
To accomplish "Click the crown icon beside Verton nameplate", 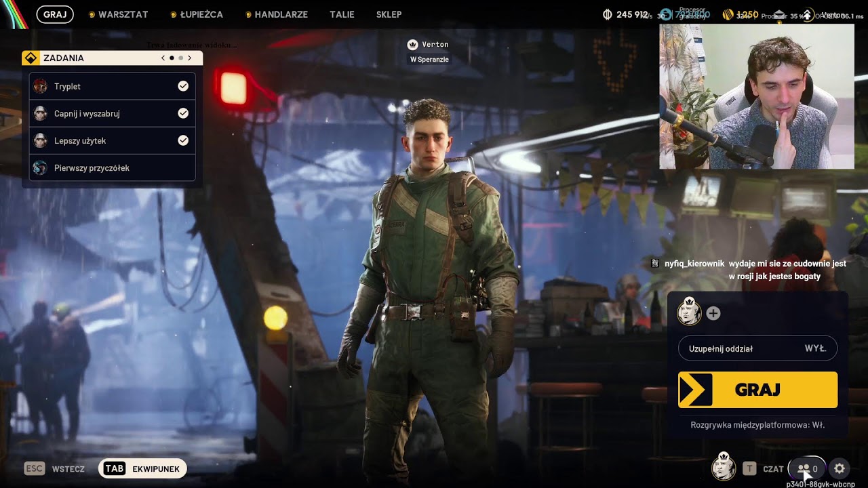I will click(412, 45).
